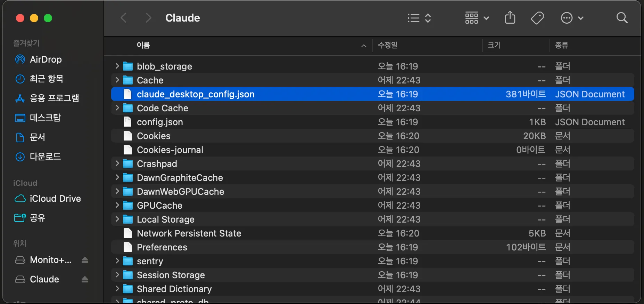Open the ellipsis action menu

pos(572,18)
